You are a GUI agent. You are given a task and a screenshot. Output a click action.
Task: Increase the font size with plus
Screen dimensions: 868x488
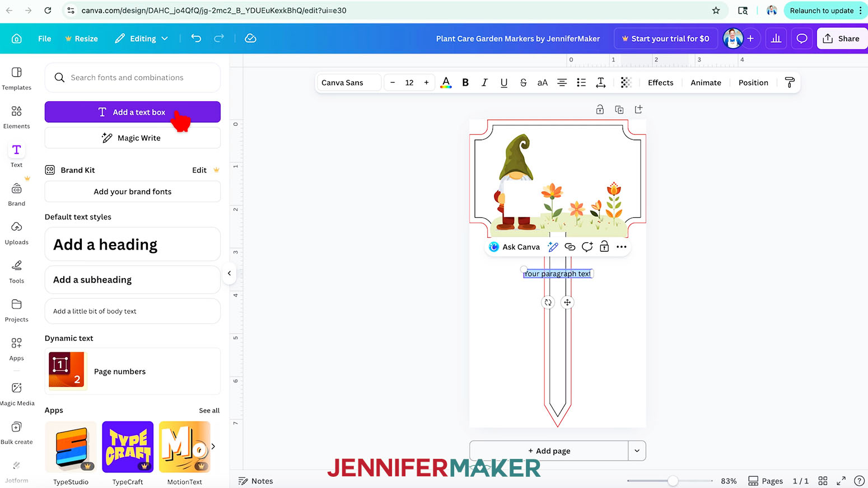427,83
